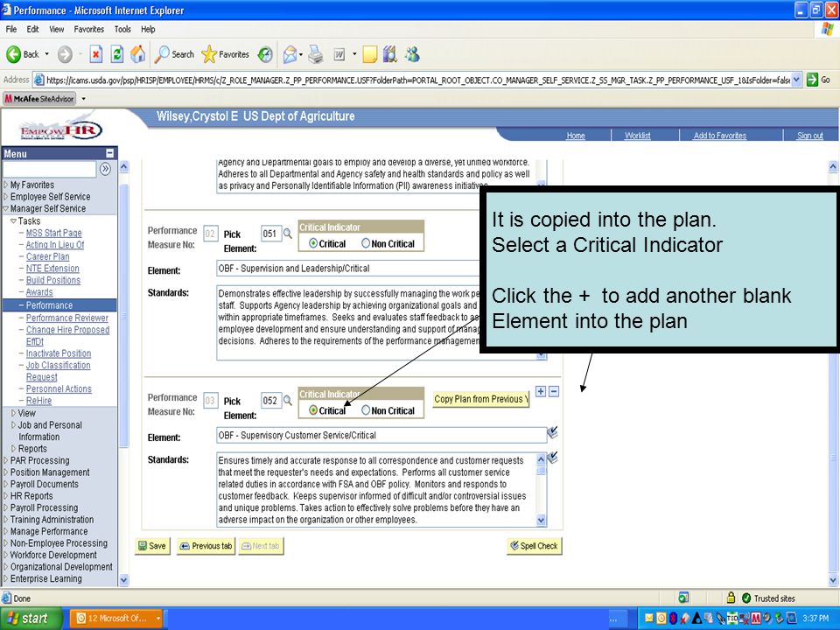Select Critical for measure 03

313,410
